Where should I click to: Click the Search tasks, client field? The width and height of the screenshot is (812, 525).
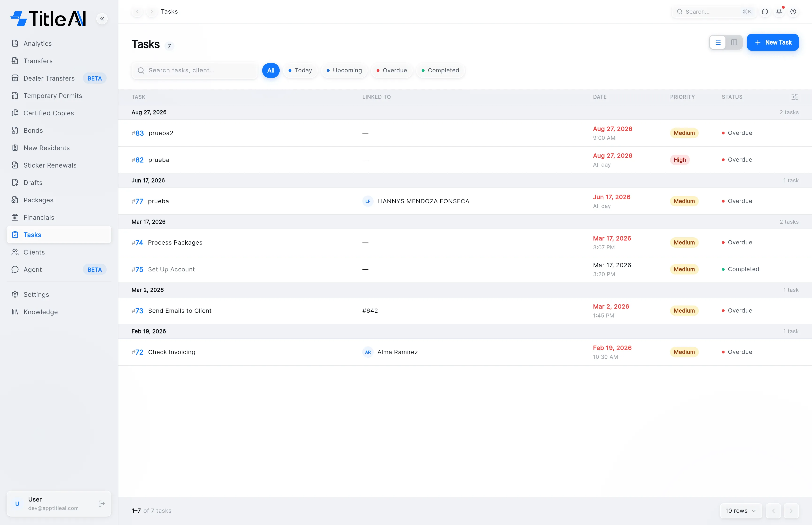click(x=195, y=71)
